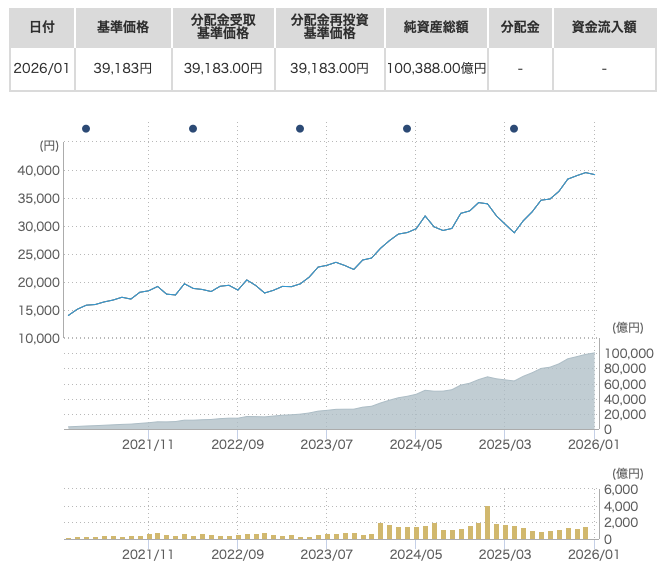The image size is (664, 577).
Task: Click the 100,388.00億円 net assets value
Action: 438,68
